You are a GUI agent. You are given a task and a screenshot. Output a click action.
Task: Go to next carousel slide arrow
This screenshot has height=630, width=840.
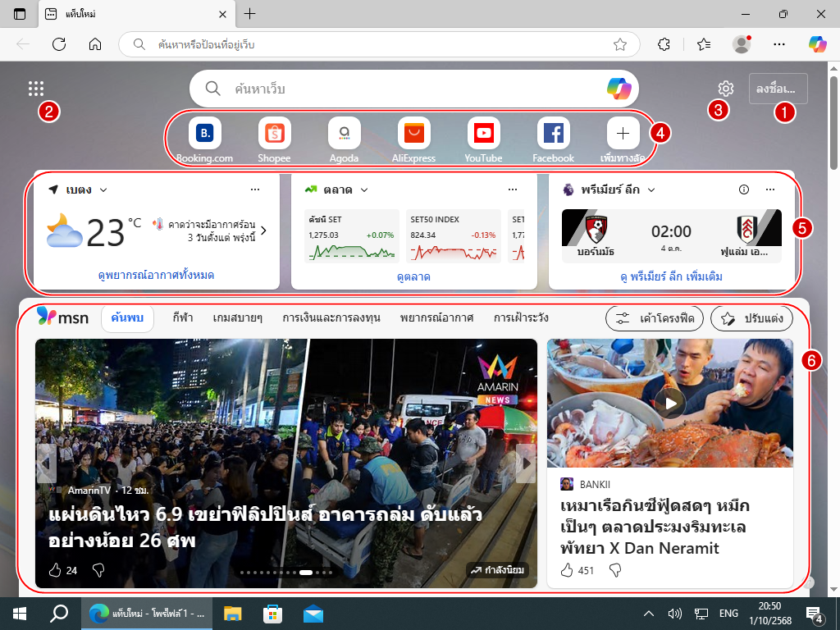point(526,463)
